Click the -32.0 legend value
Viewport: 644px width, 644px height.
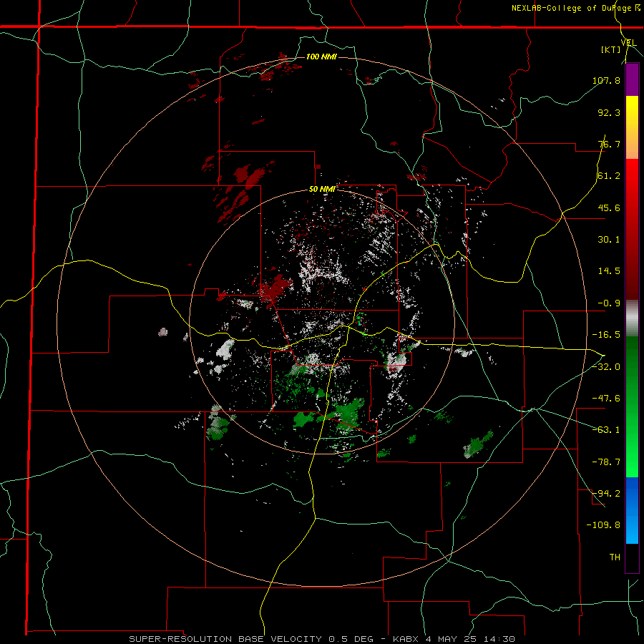[x=606, y=367]
